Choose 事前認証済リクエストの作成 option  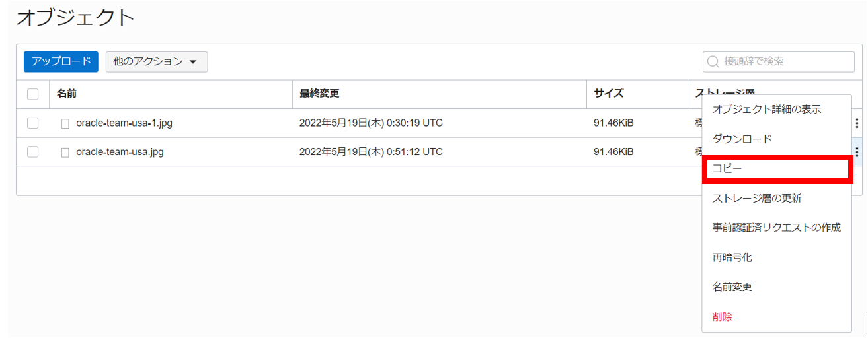[x=777, y=228]
